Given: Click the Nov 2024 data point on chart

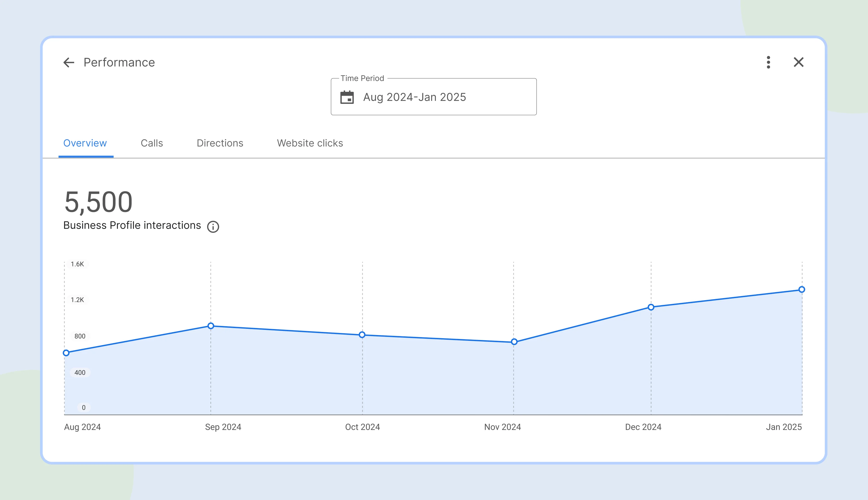Looking at the screenshot, I should tap(514, 342).
